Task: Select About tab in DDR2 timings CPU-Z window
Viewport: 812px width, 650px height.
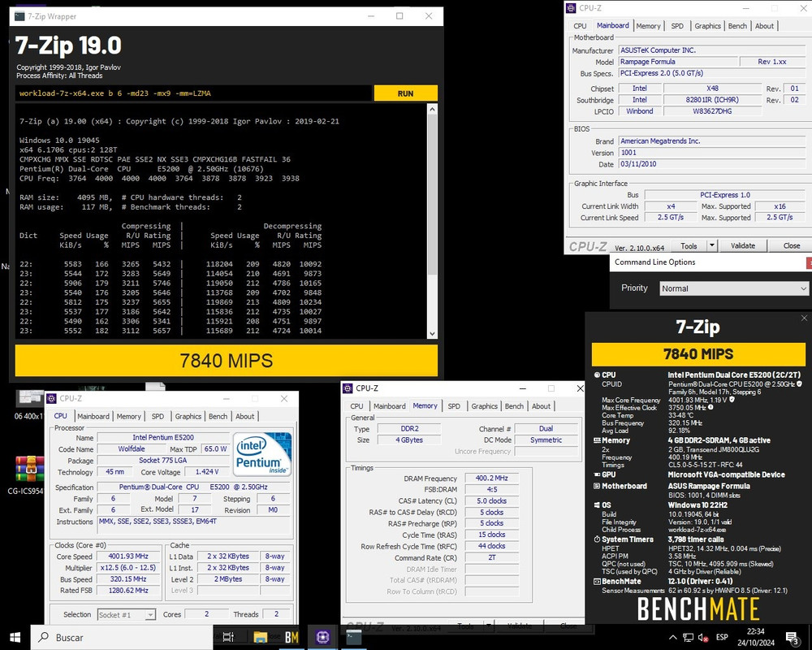Action: [x=541, y=406]
